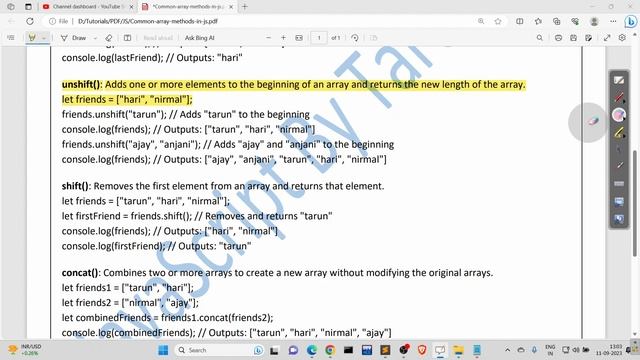Open the Bing Copilot sidebar button
Screen dimensions: 640x360
[x=631, y=21]
